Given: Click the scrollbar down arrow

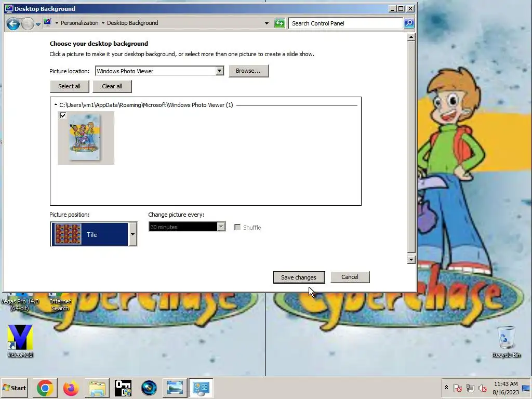Looking at the screenshot, I should coord(411,260).
